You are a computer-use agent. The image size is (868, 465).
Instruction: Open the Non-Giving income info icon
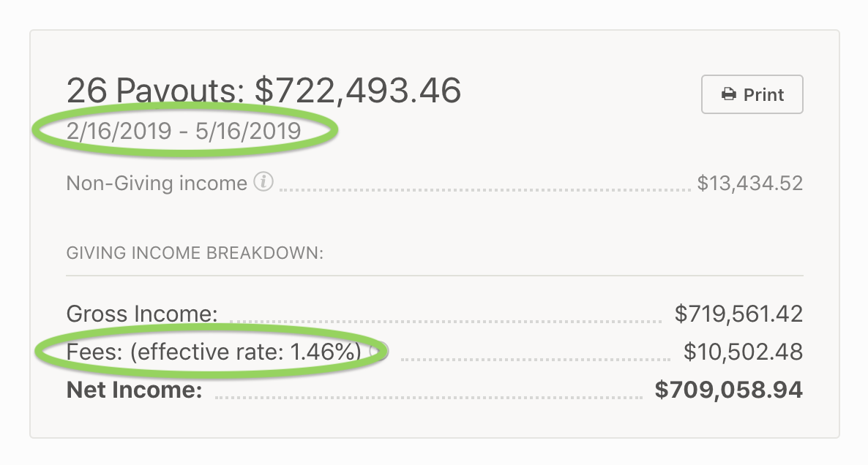263,182
